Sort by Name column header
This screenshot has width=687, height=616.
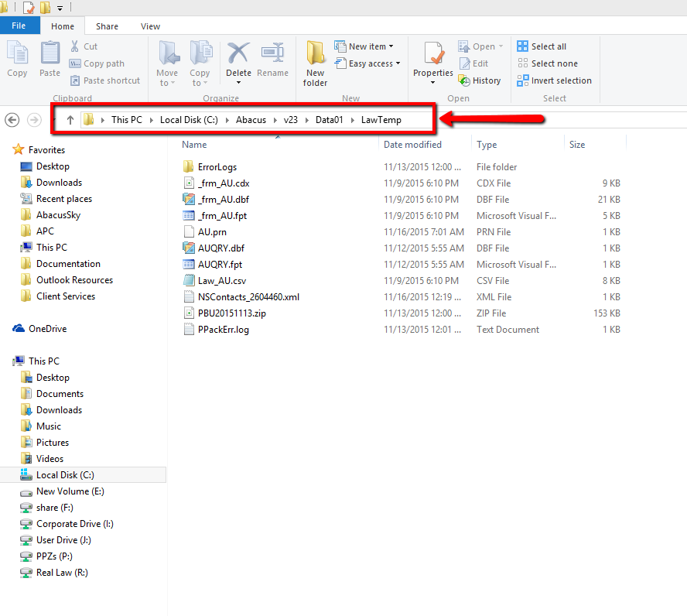(x=194, y=145)
